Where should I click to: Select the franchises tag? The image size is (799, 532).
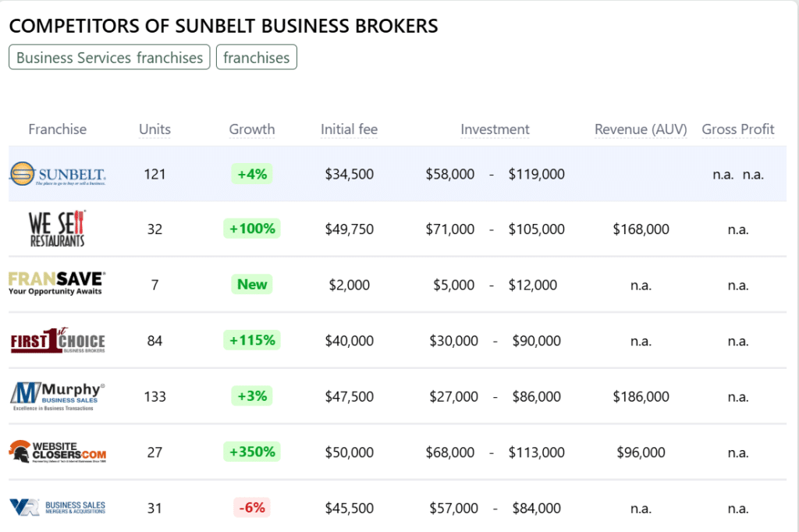(256, 57)
